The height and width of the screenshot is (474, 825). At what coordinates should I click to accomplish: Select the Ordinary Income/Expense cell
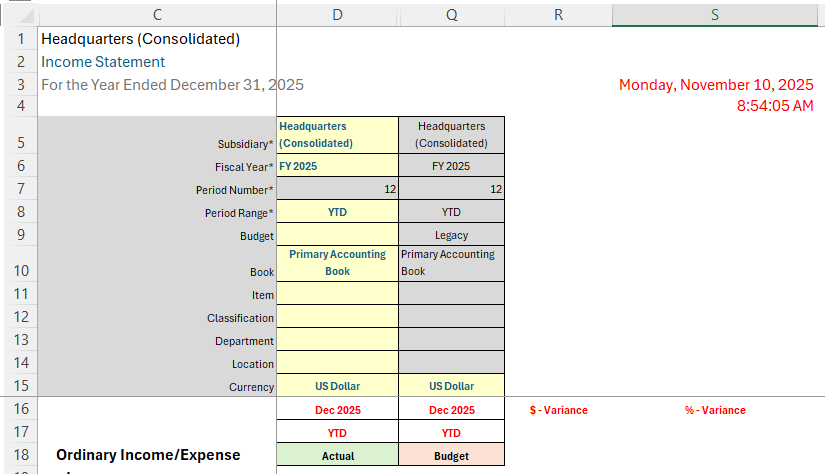[x=148, y=455]
